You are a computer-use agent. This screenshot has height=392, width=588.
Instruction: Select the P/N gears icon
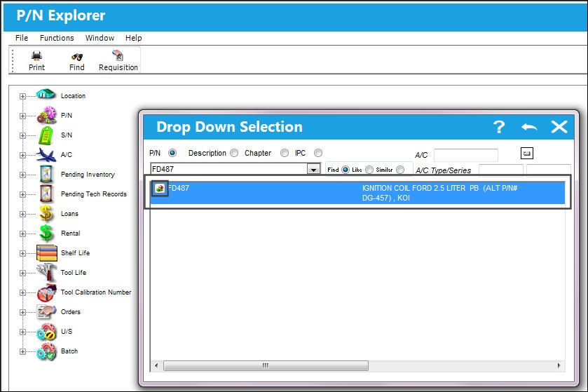pyautogui.click(x=46, y=115)
